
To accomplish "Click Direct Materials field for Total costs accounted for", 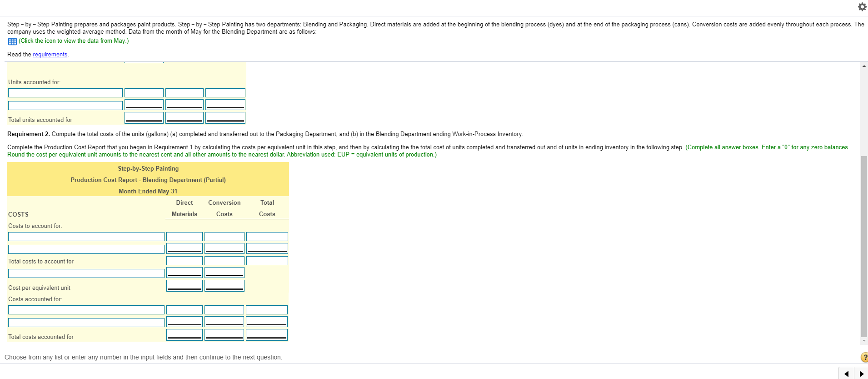I will pyautogui.click(x=185, y=335).
